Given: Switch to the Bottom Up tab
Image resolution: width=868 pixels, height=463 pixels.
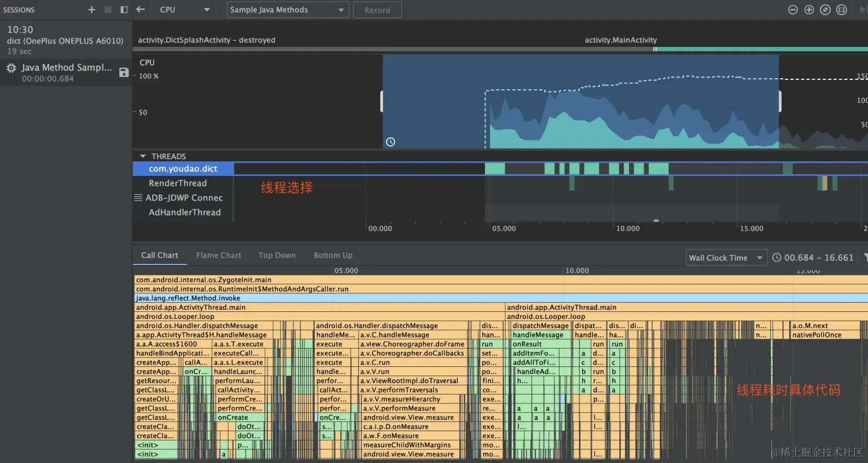Looking at the screenshot, I should click(333, 255).
